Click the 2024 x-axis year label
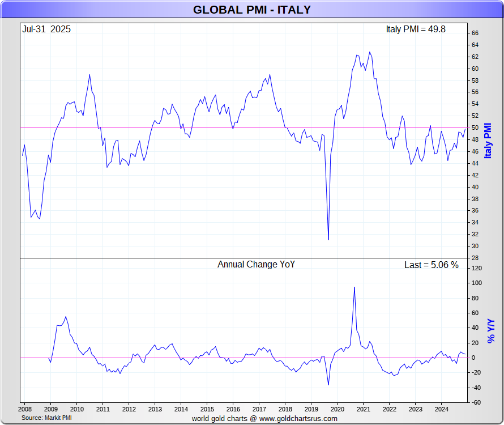The height and width of the screenshot is (425, 504). (441, 409)
